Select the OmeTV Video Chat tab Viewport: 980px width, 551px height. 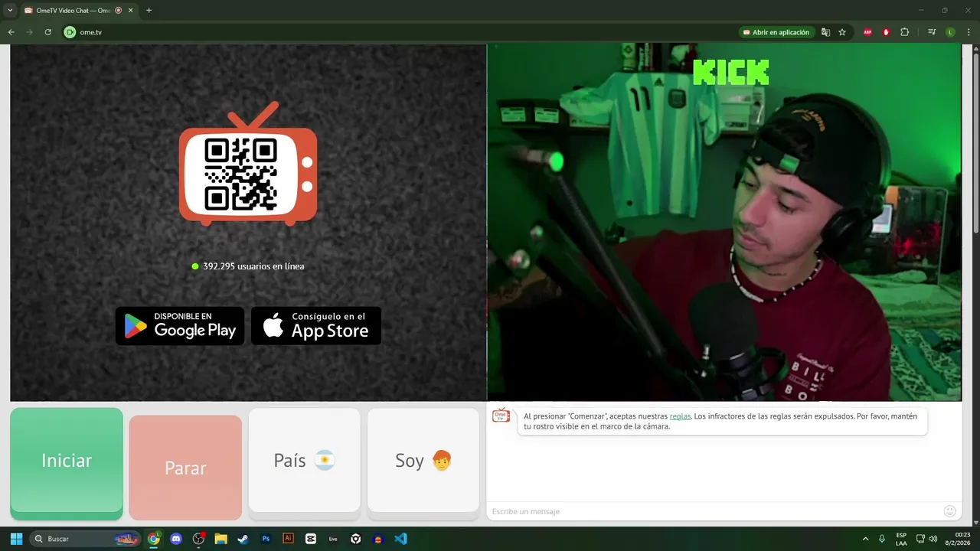(x=73, y=11)
